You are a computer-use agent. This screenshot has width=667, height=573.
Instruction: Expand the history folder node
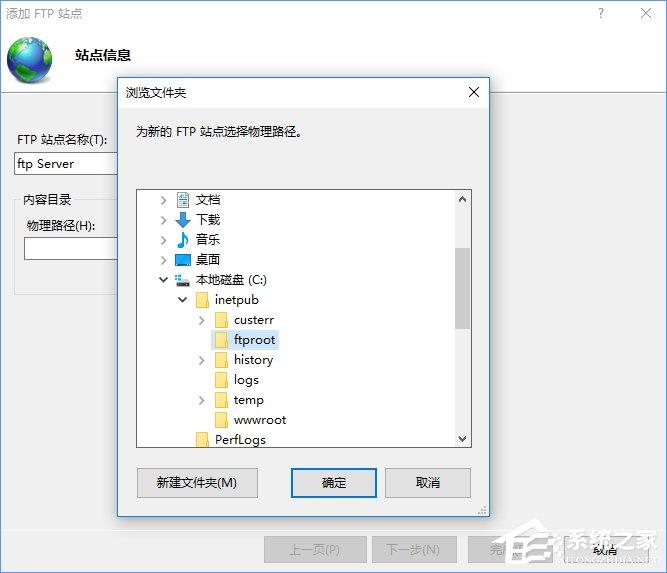[x=202, y=360]
